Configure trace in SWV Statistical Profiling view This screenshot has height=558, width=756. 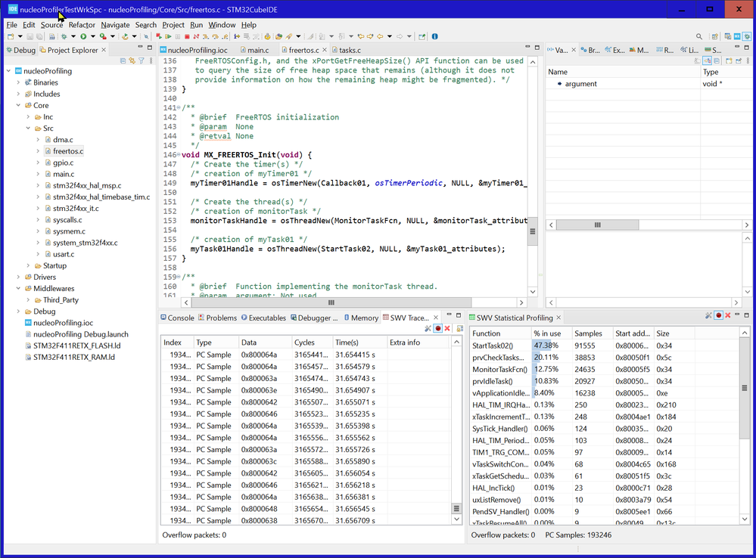coord(708,315)
